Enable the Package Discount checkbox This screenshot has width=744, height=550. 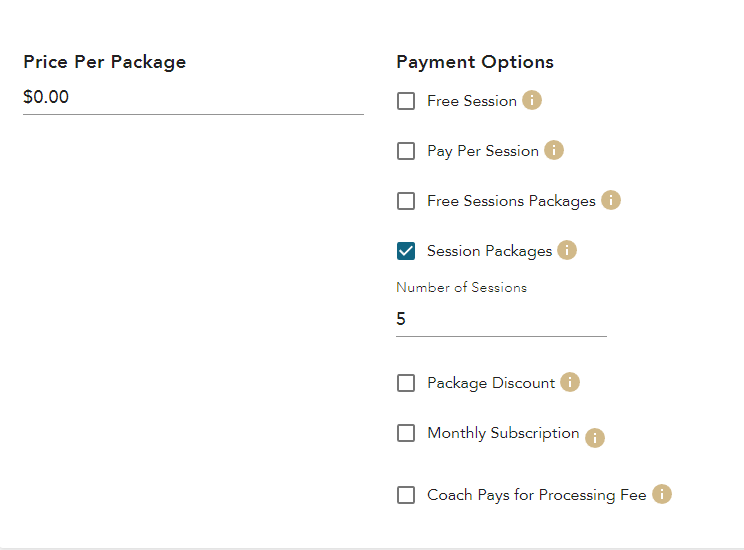pyautogui.click(x=406, y=383)
